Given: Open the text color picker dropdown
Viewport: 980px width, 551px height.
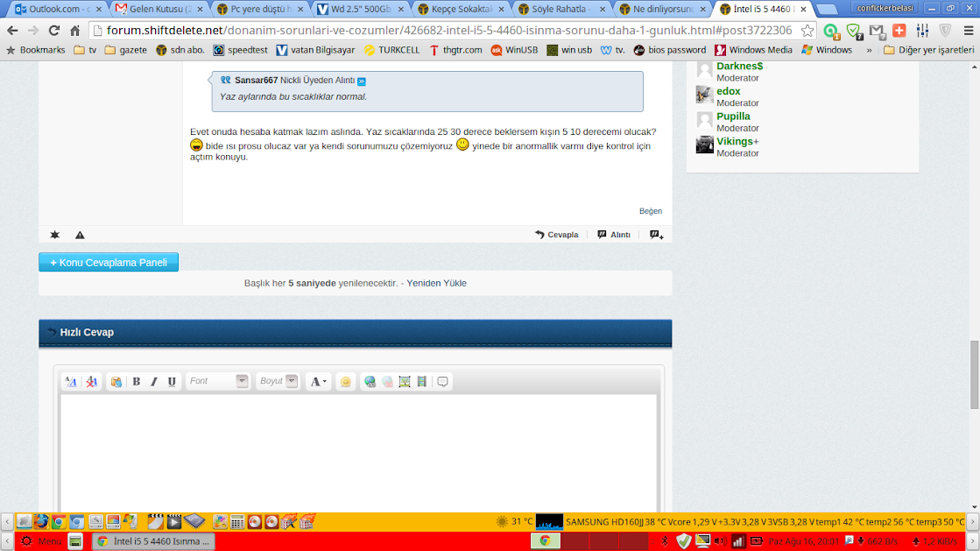Looking at the screenshot, I should point(318,382).
